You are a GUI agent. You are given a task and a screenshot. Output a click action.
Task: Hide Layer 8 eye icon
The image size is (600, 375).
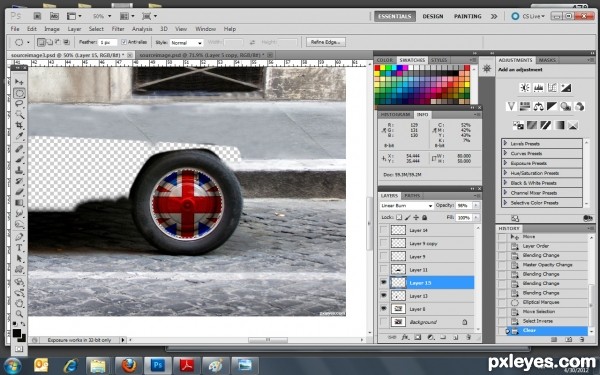tap(383, 309)
